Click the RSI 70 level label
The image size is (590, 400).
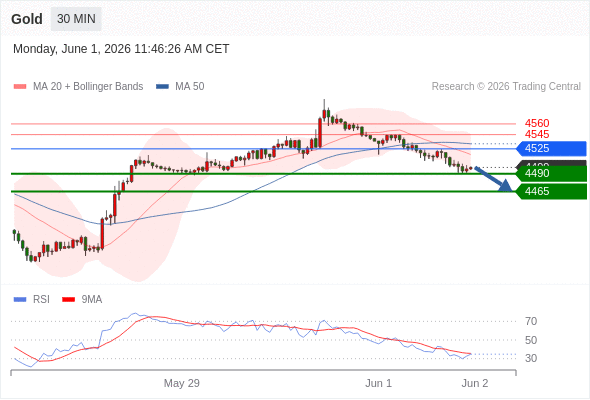coord(531,321)
